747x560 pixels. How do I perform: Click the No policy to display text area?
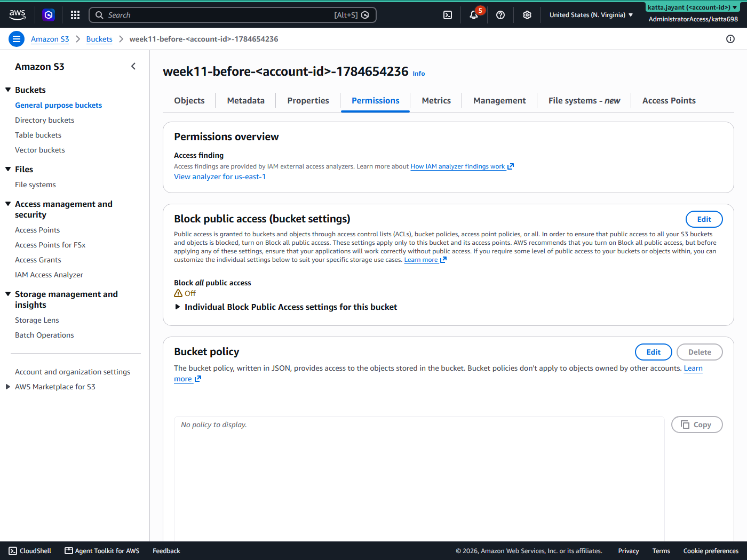click(x=419, y=478)
